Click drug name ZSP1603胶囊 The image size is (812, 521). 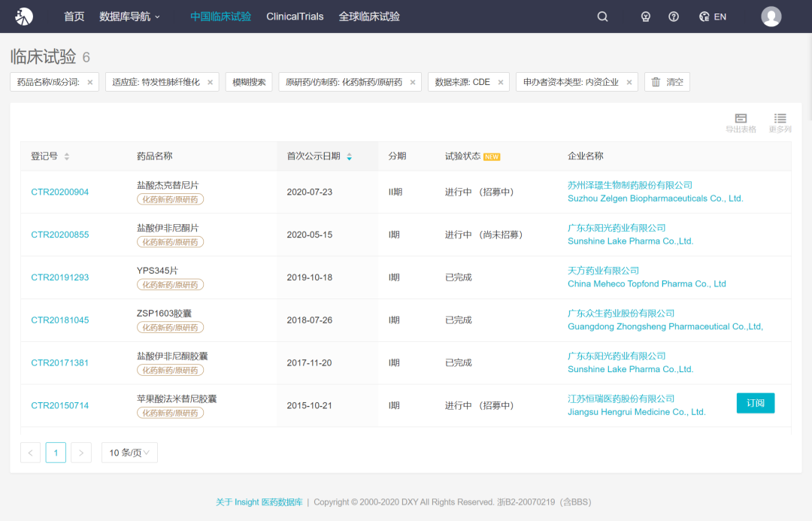click(x=164, y=314)
